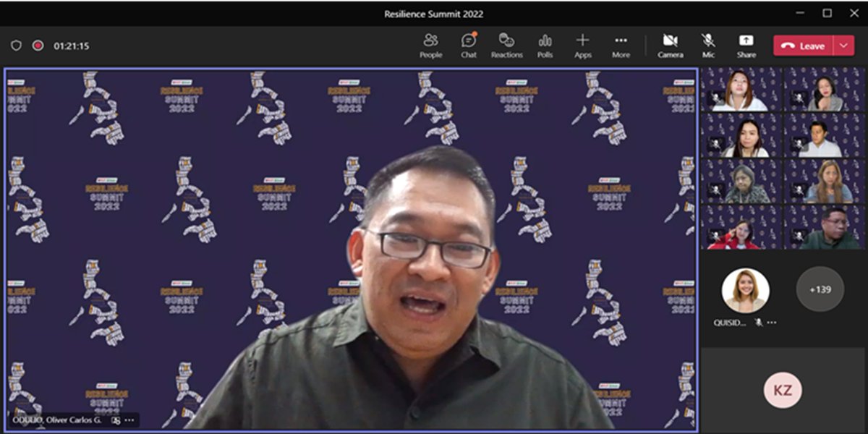Open more options next to QUISID...
Viewport: 868px width, 434px height.
point(772,322)
